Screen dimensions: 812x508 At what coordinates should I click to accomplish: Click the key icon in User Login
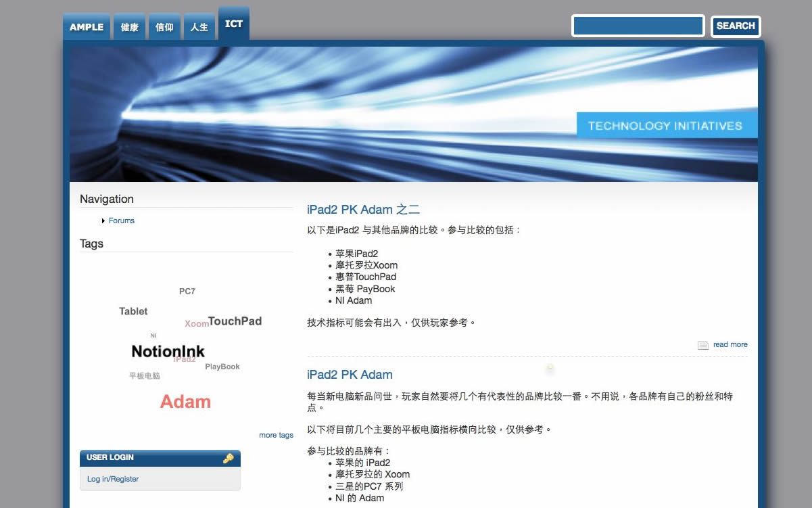[x=229, y=459]
